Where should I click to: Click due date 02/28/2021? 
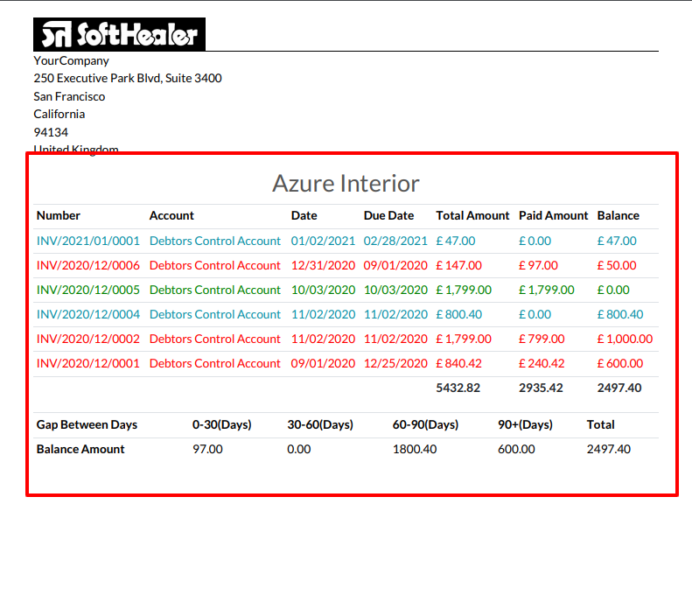pos(395,241)
